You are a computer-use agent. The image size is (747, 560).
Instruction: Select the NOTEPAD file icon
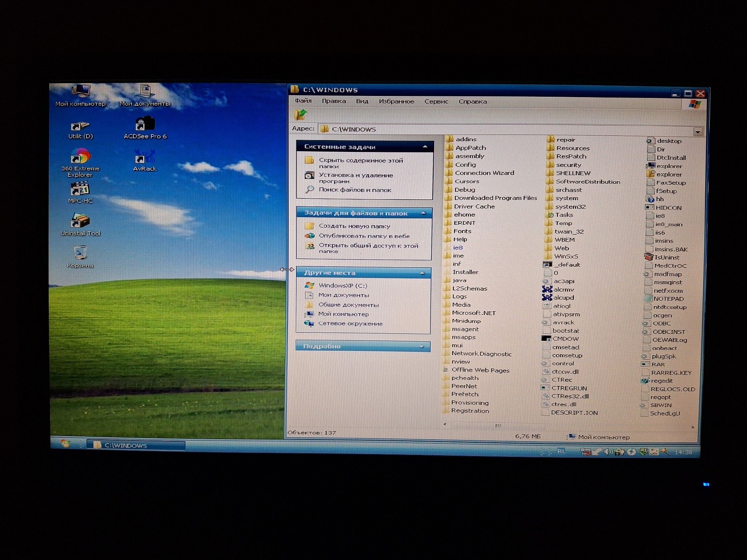click(x=648, y=298)
